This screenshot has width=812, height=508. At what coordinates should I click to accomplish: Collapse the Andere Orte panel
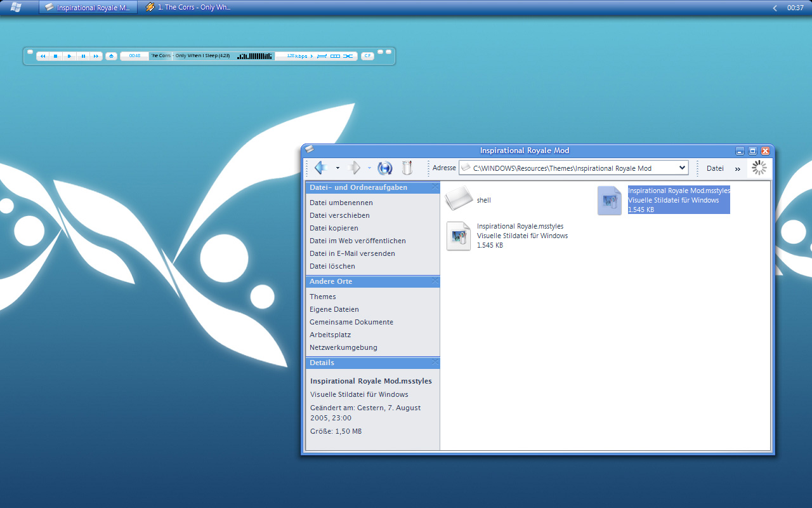pos(435,281)
